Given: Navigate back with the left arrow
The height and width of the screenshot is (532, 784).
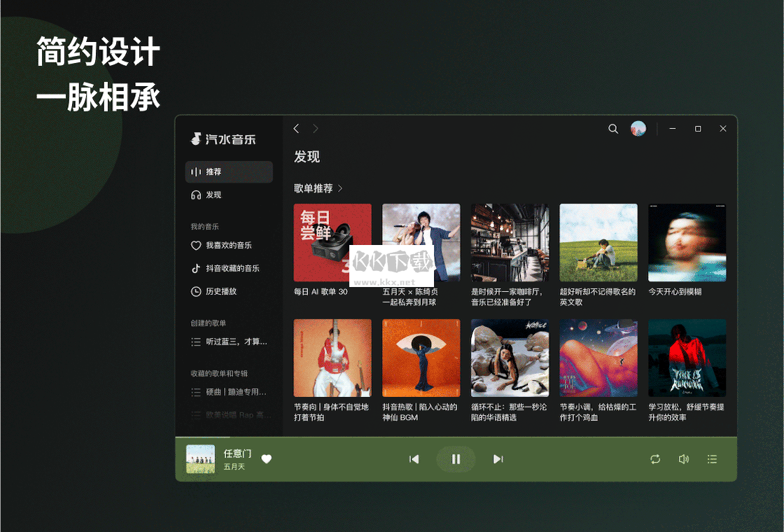Looking at the screenshot, I should [x=296, y=129].
